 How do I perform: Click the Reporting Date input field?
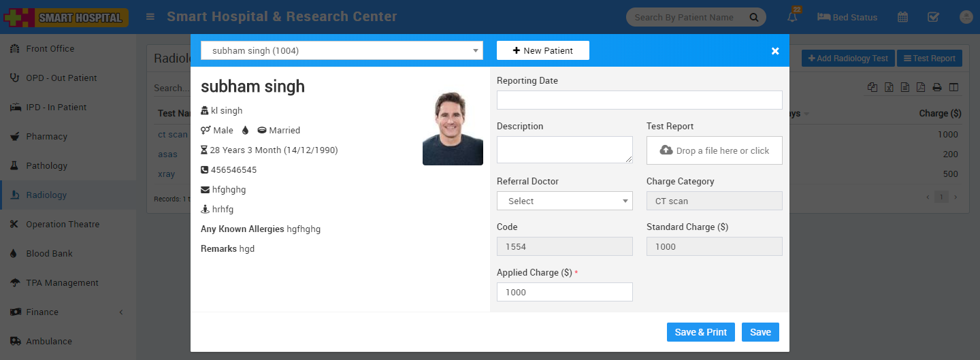[639, 100]
